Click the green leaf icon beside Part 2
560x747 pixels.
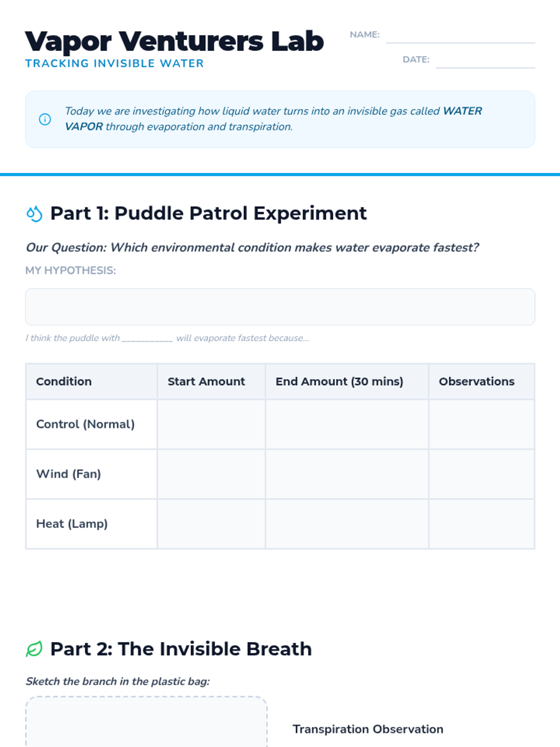pyautogui.click(x=35, y=649)
